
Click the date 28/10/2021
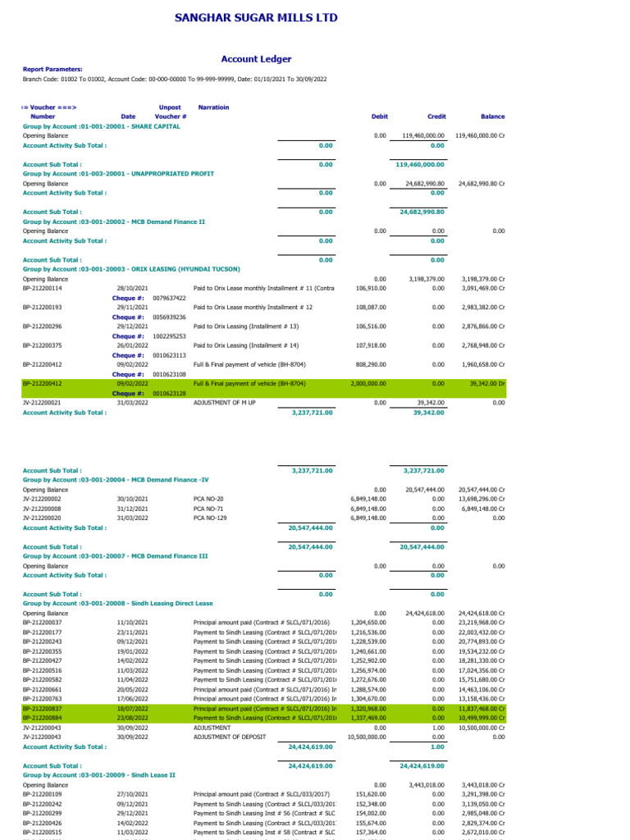(x=132, y=288)
